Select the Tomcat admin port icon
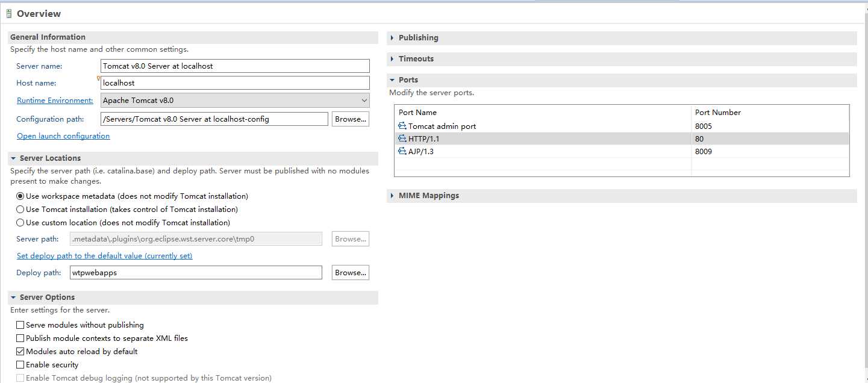 [402, 126]
